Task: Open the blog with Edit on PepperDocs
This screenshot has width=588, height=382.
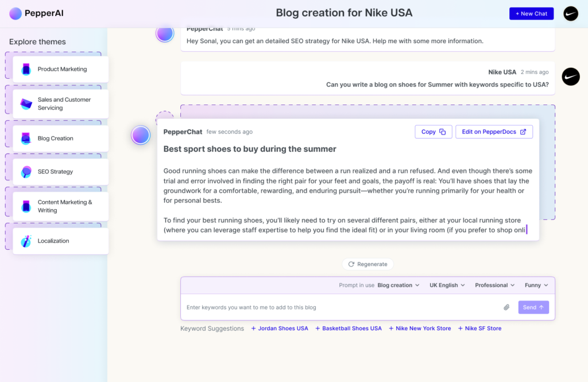Action: click(493, 132)
